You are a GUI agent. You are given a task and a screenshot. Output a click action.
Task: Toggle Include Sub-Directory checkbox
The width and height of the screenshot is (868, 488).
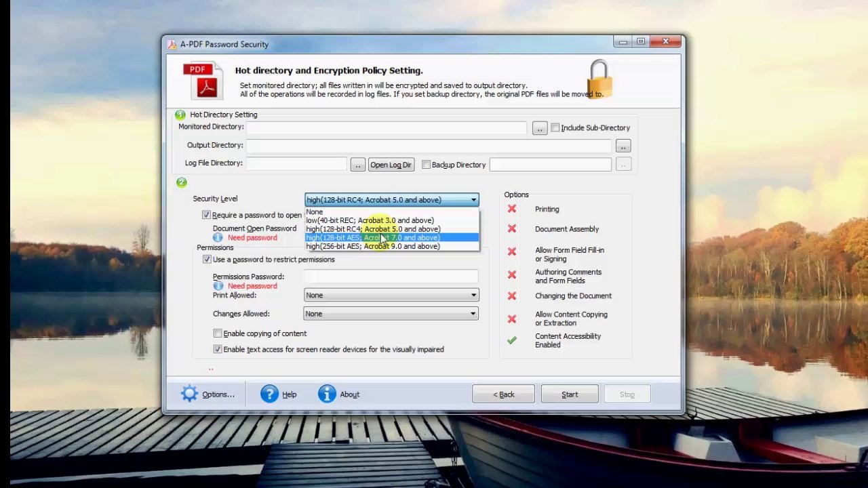(555, 127)
